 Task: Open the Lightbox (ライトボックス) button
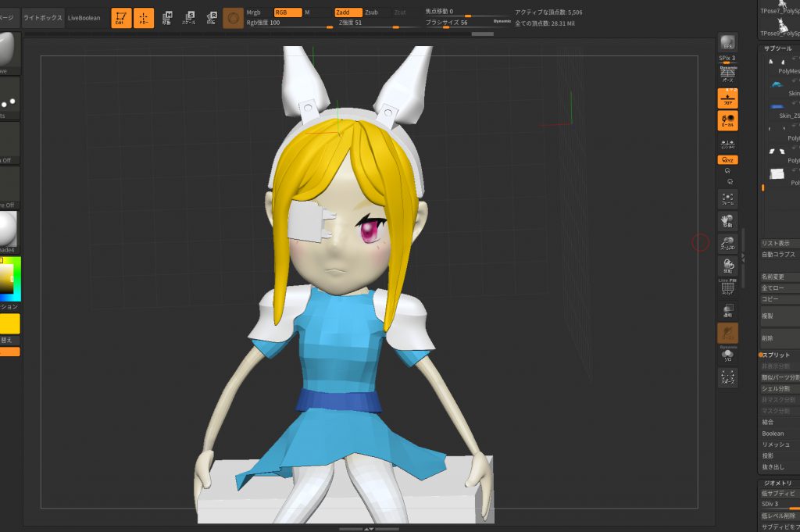click(x=43, y=18)
